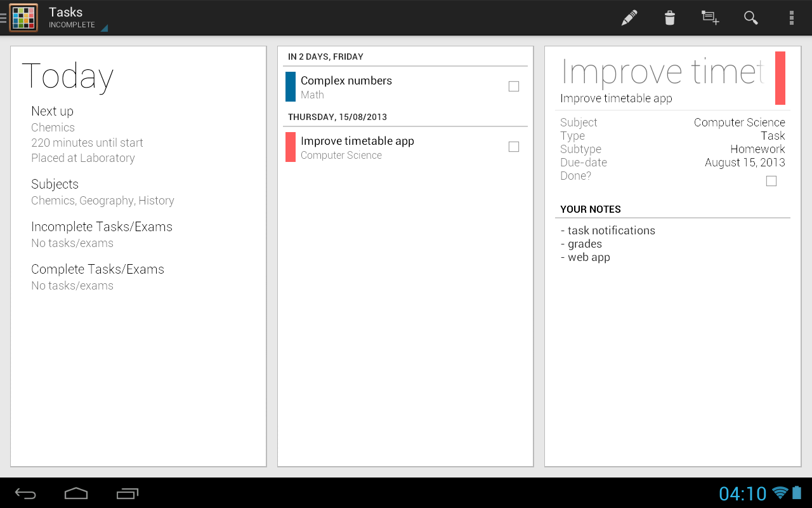Viewport: 812px width, 508px height.
Task: Toggle the Done? checkbox in details
Action: [771, 181]
